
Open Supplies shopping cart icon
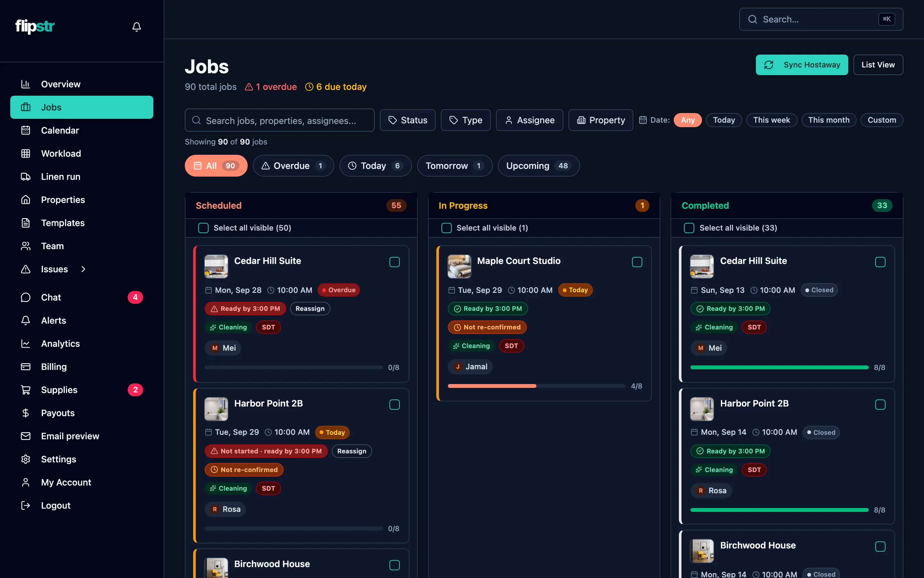pos(26,390)
